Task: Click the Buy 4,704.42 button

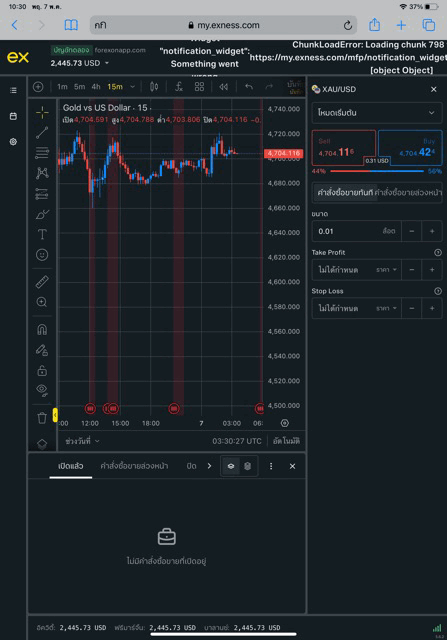Action: tap(411, 147)
